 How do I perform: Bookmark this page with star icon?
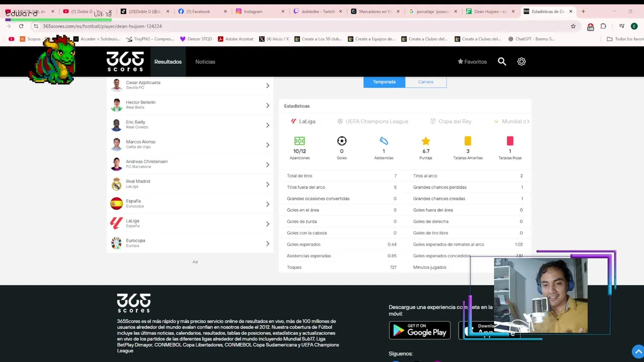coord(573,26)
